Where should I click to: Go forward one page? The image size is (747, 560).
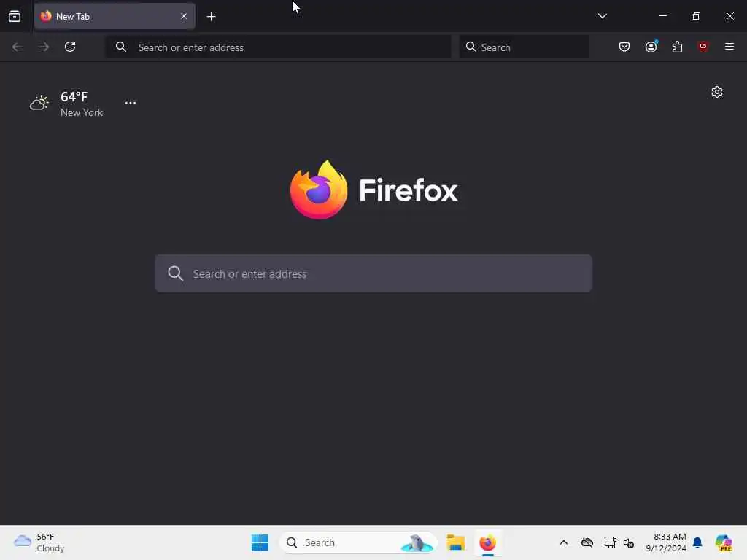[x=44, y=47]
